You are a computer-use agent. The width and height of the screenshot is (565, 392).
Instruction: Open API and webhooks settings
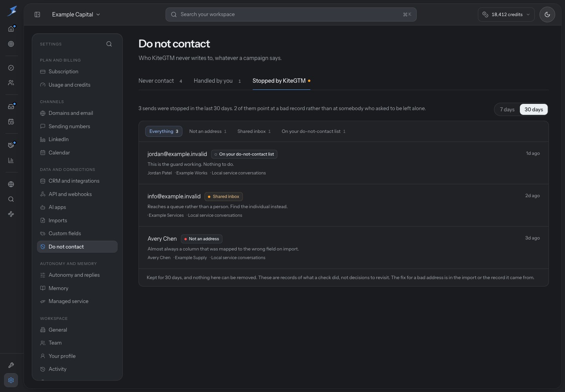pyautogui.click(x=77, y=194)
